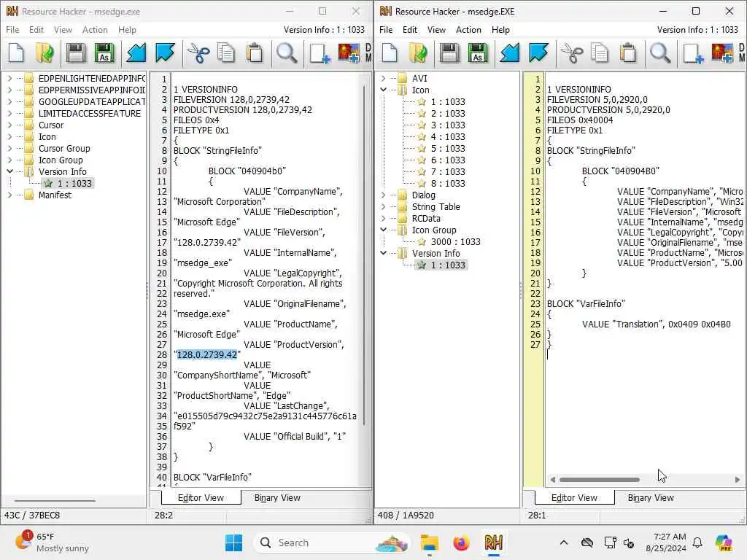The width and height of the screenshot is (747, 560).
Task: Open View menu in right window
Action: pyautogui.click(x=436, y=29)
